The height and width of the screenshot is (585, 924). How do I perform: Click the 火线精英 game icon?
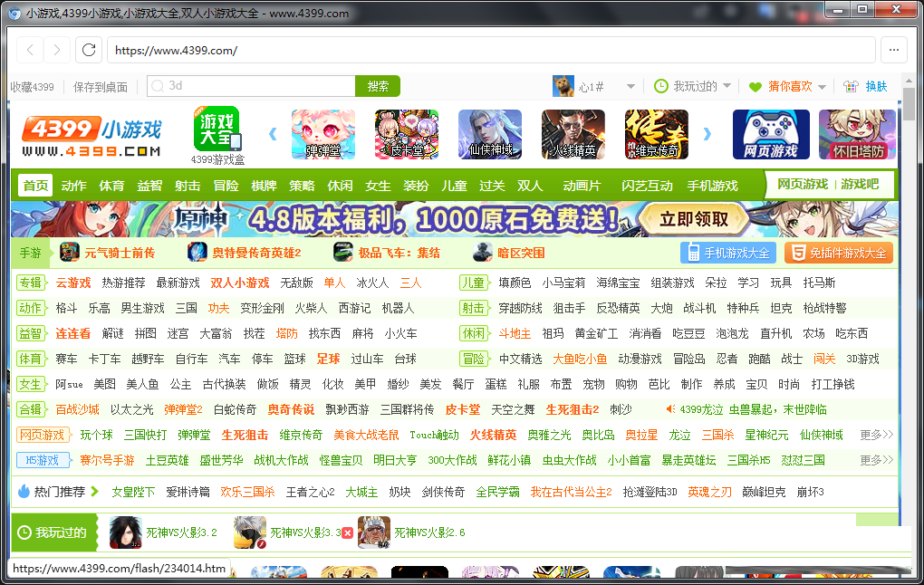tap(573, 134)
